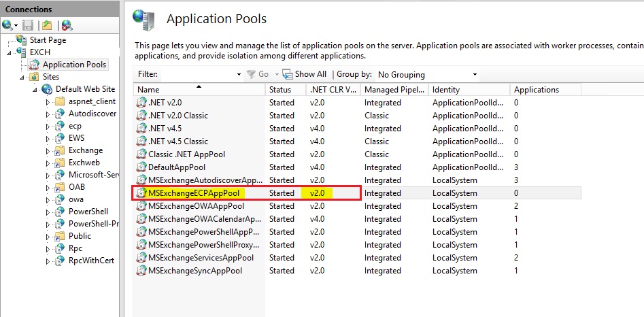Viewport: 644px width, 317px height.
Task: Collapse the Default Web Site node
Action: [x=35, y=90]
